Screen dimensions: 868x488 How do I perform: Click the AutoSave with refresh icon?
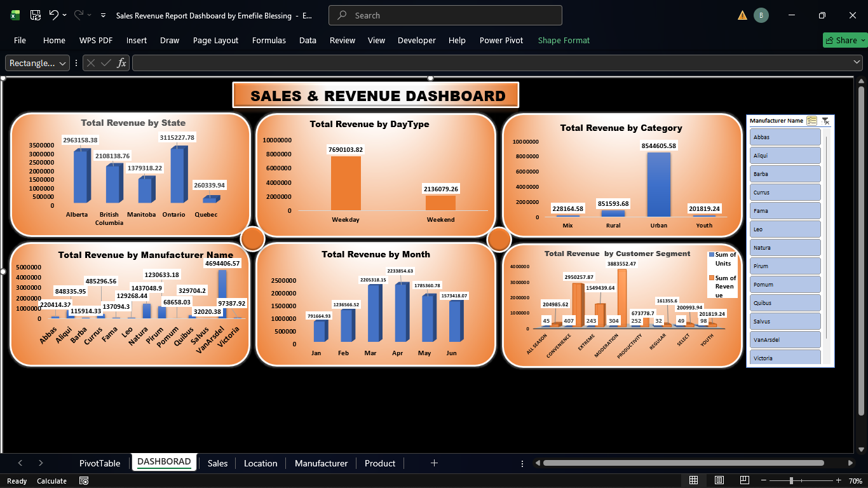[35, 15]
